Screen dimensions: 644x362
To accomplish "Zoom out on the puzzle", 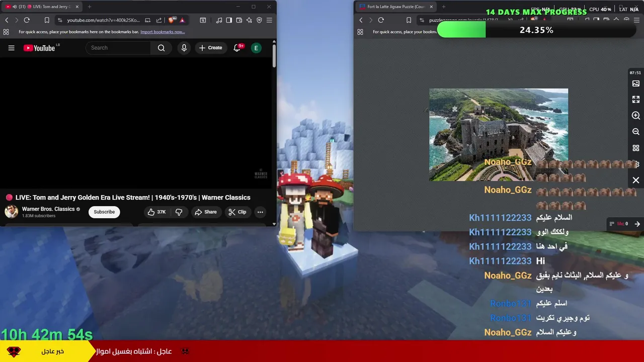I will [x=636, y=132].
